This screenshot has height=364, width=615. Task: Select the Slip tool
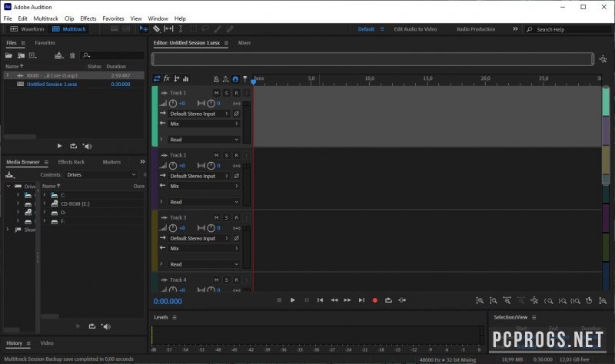tap(168, 29)
